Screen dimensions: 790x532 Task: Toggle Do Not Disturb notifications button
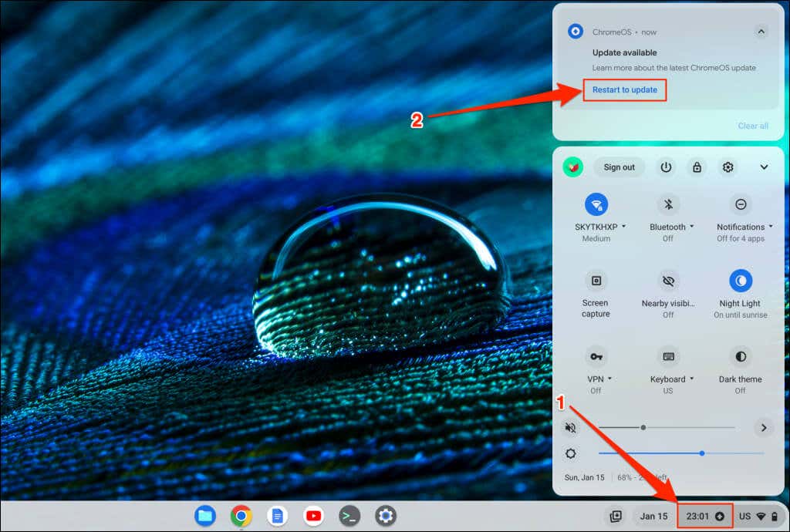click(740, 204)
